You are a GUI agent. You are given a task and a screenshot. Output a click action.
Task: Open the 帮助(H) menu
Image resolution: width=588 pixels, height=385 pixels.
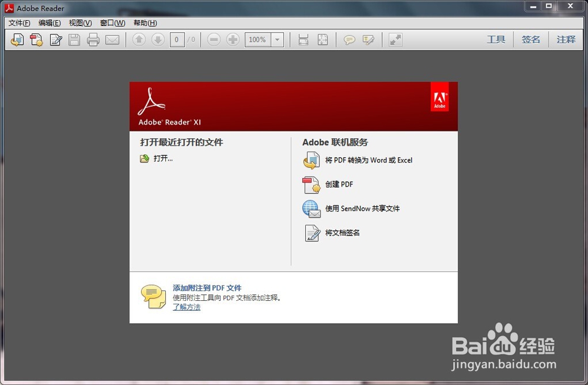[x=145, y=23]
